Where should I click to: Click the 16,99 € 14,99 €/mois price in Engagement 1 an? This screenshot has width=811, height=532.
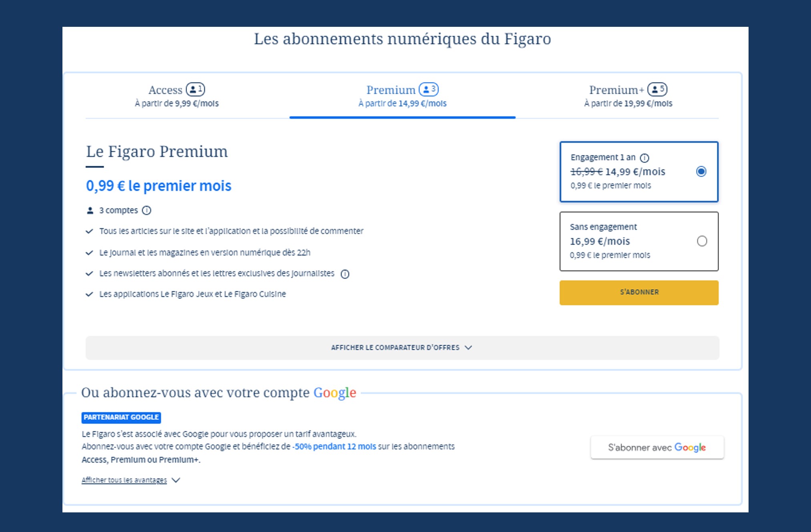(618, 172)
